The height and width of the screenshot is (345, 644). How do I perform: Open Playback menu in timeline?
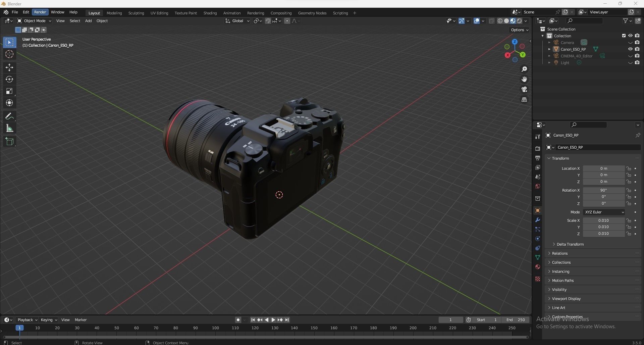(x=27, y=320)
